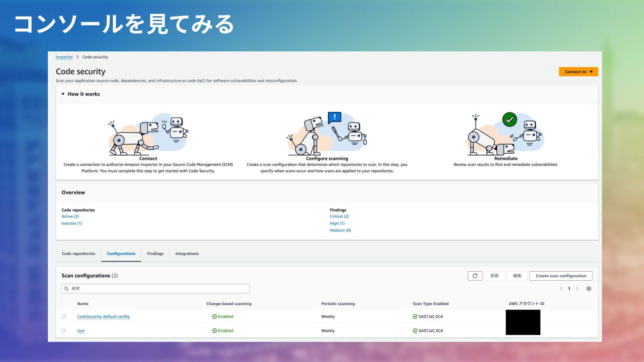The width and height of the screenshot is (644, 362).
Task: Go to next page arrow in pagination
Action: tap(577, 289)
